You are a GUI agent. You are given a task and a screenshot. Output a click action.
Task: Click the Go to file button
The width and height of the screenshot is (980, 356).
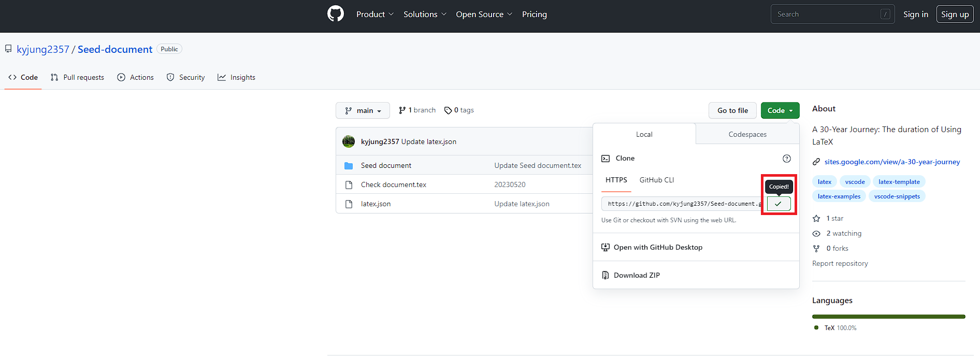coord(732,110)
